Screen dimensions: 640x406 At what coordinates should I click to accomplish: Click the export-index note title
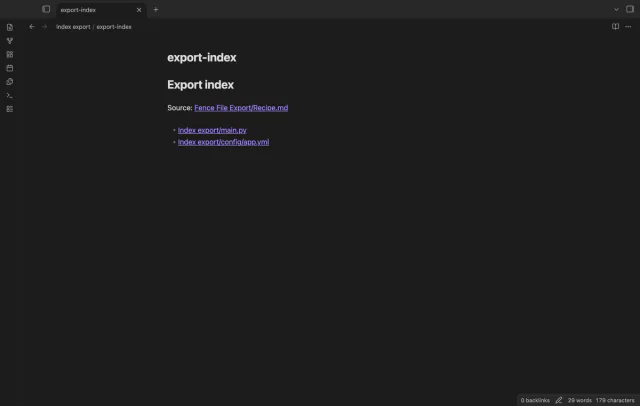(x=202, y=58)
